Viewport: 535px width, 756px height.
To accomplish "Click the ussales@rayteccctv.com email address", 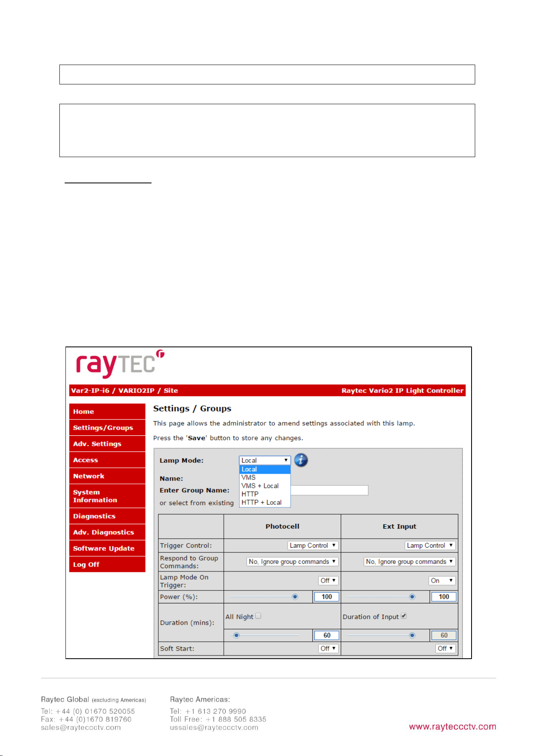I will pyautogui.click(x=214, y=728).
